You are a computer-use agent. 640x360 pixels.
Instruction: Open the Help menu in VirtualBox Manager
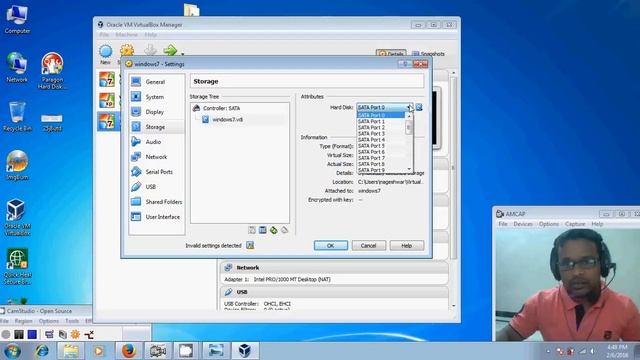click(x=151, y=35)
